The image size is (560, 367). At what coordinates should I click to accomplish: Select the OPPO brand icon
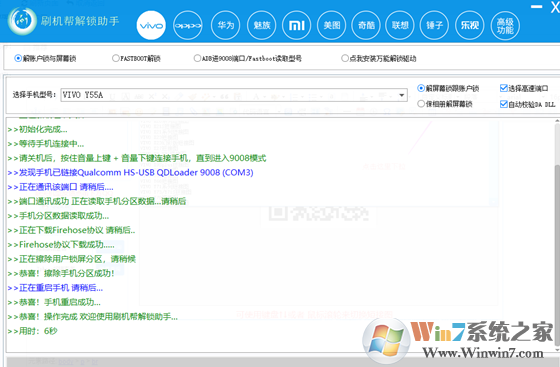[x=188, y=25]
